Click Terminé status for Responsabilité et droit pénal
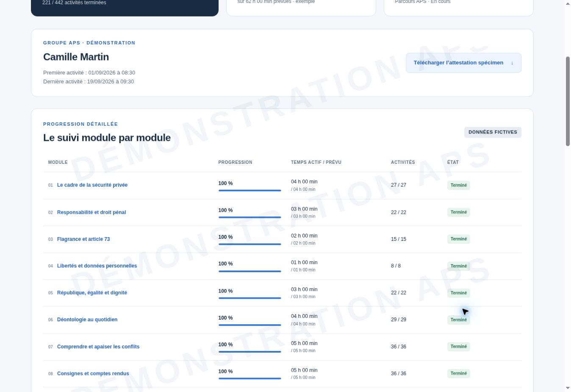 click(459, 213)
